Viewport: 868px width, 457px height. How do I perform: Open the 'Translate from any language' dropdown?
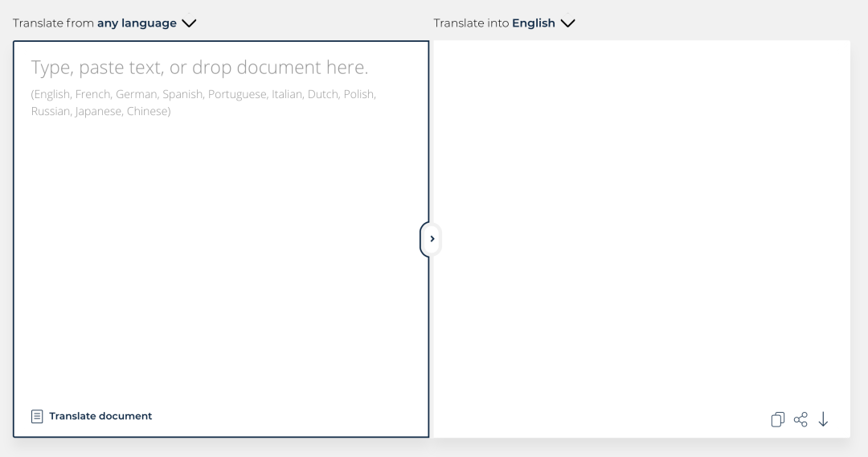point(104,23)
